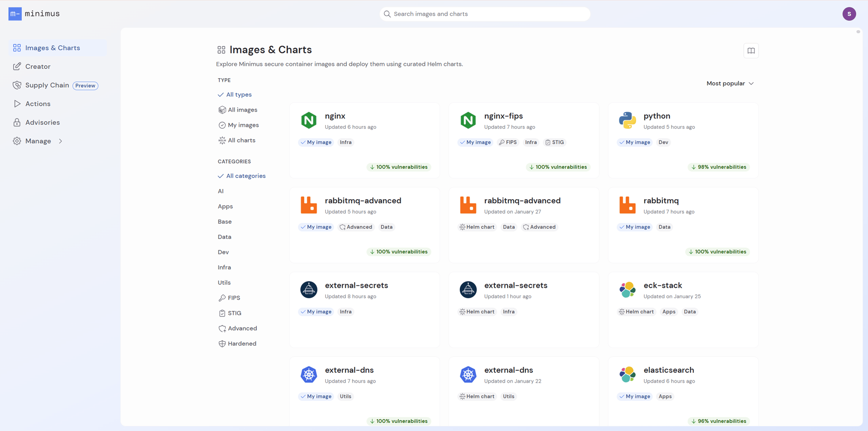This screenshot has width=868, height=431.
Task: Select the Hardened category filter
Action: point(237,344)
